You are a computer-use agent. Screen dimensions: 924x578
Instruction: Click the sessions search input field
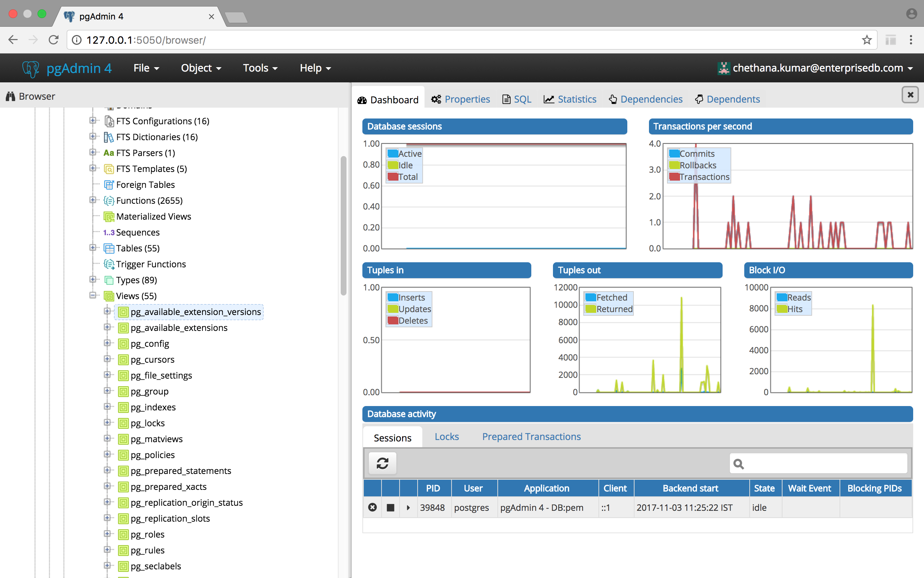(x=818, y=464)
